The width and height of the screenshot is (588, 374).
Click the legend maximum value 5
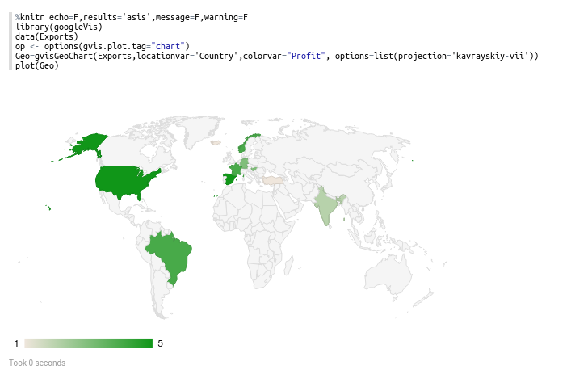[160, 343]
